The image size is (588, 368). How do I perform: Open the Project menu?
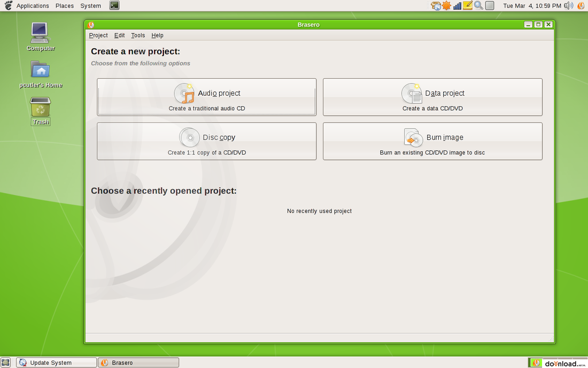point(98,35)
